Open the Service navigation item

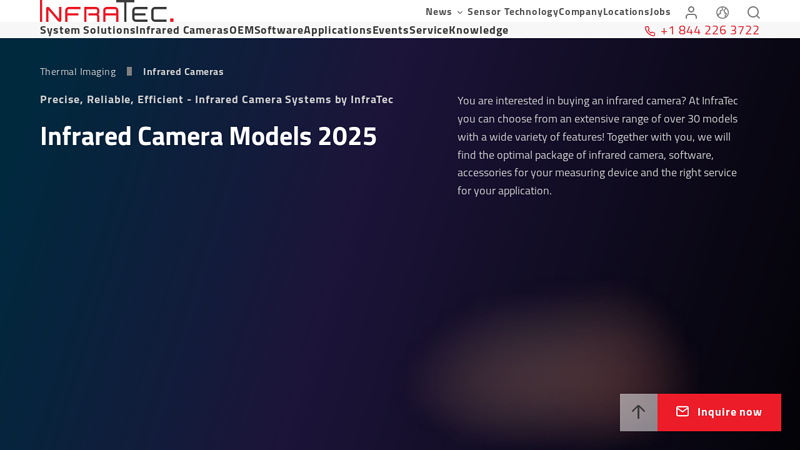pos(429,30)
